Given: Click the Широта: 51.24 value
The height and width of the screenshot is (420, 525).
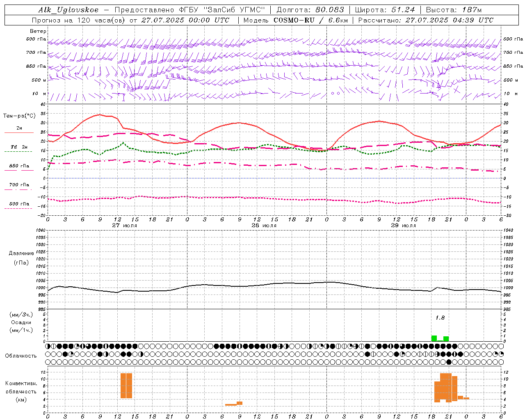Looking at the screenshot, I should (385, 10).
